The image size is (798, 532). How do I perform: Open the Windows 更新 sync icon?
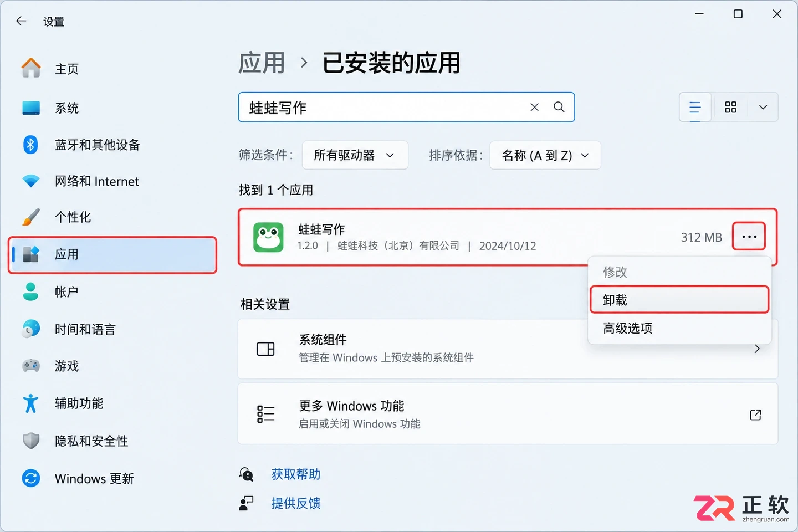[31, 478]
